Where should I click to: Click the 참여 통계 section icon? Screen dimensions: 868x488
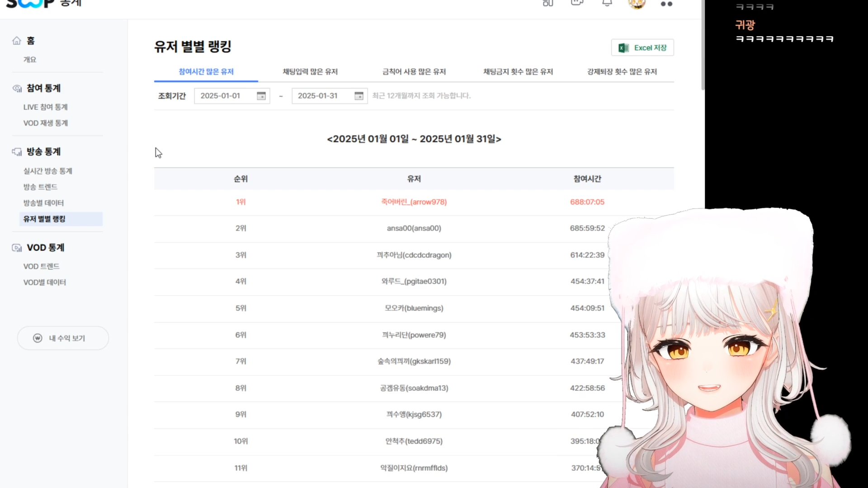(17, 88)
